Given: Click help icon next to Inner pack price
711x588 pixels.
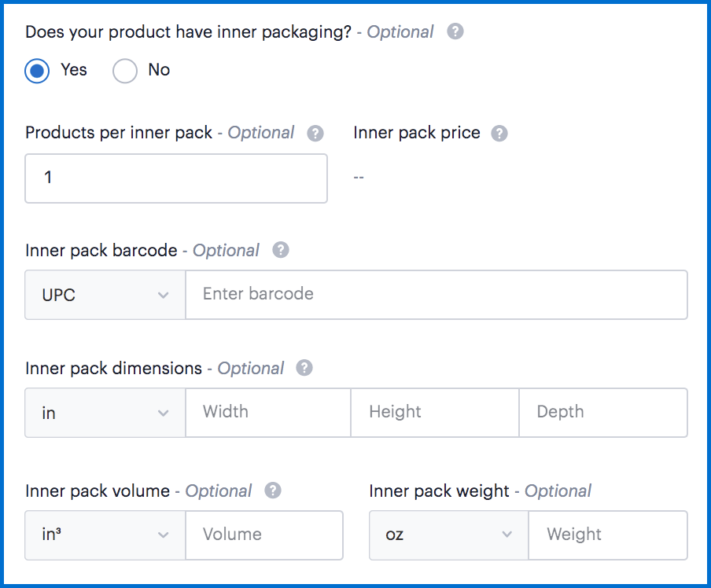Looking at the screenshot, I should point(499,133).
